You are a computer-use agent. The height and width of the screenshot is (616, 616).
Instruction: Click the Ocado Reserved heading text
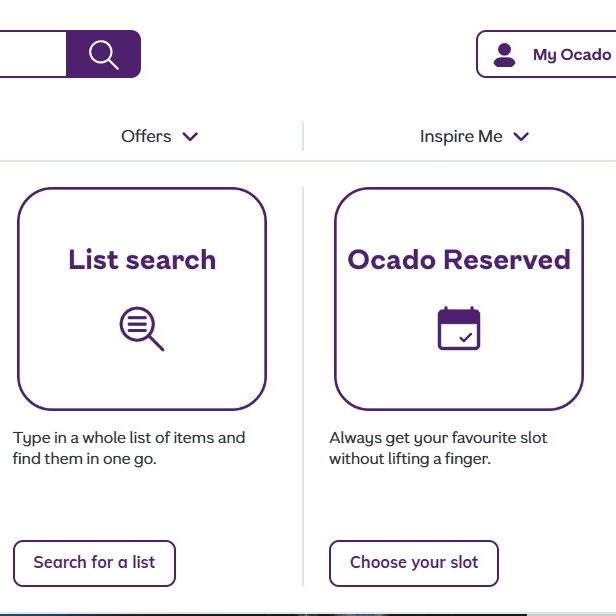click(459, 260)
